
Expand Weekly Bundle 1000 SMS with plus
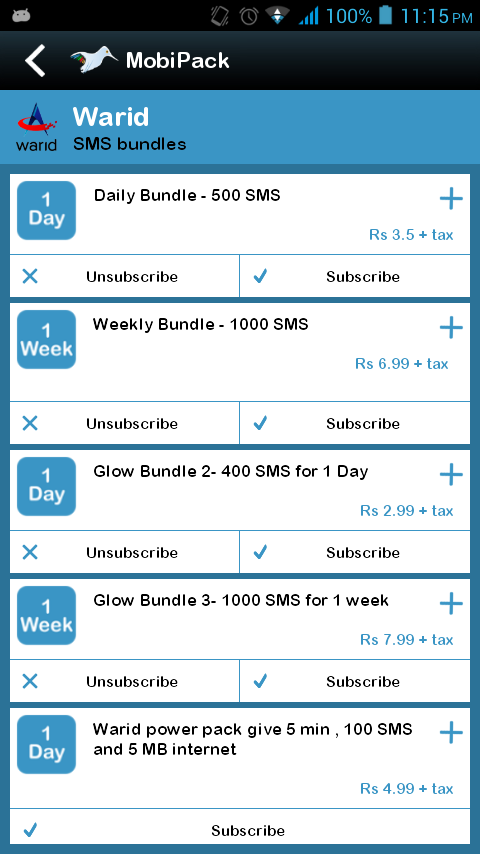[x=451, y=328]
